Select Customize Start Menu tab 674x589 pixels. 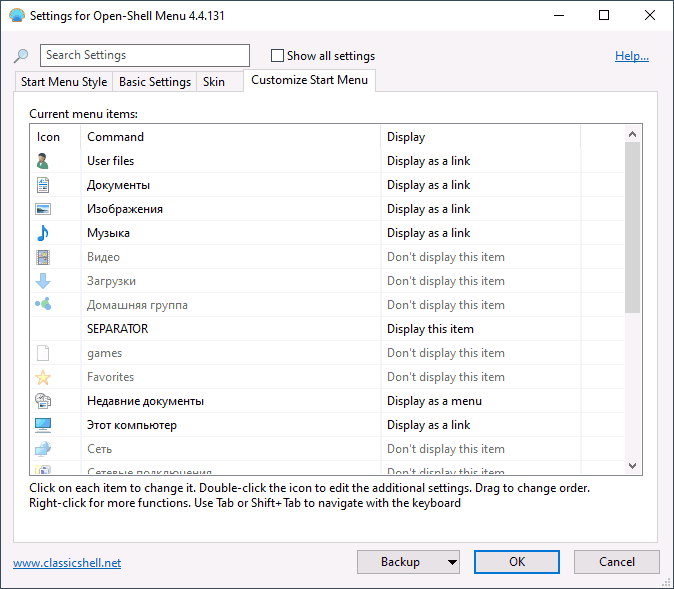(x=309, y=80)
